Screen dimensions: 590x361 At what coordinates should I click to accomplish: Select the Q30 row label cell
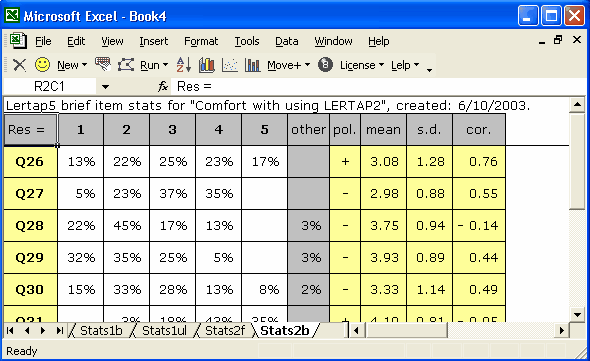30,290
